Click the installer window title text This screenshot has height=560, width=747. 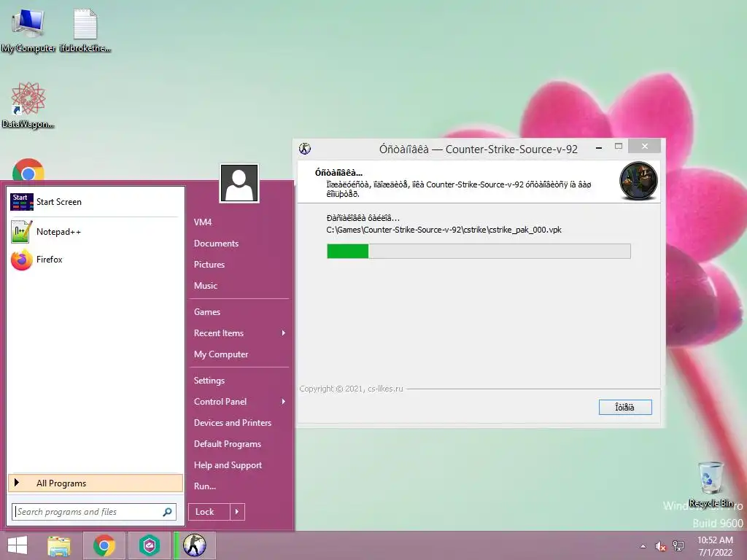pos(478,149)
